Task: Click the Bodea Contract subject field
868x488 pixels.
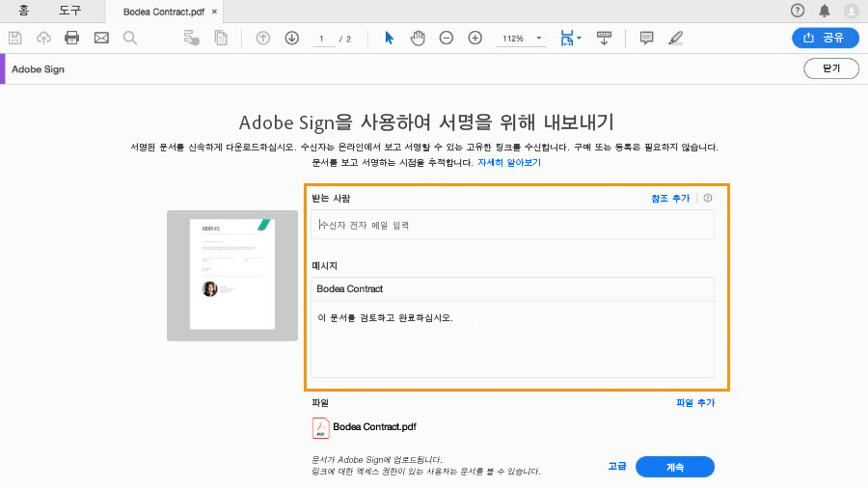Action: click(512, 288)
